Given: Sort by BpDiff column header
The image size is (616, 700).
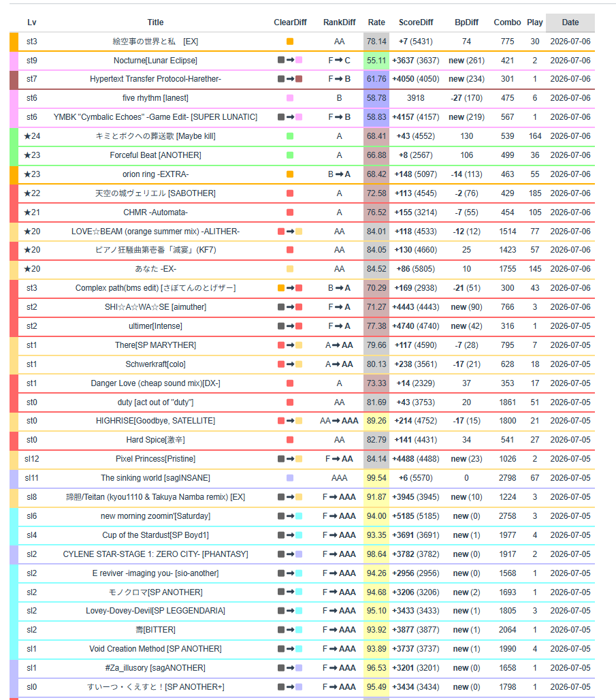Looking at the screenshot, I should pos(466,22).
